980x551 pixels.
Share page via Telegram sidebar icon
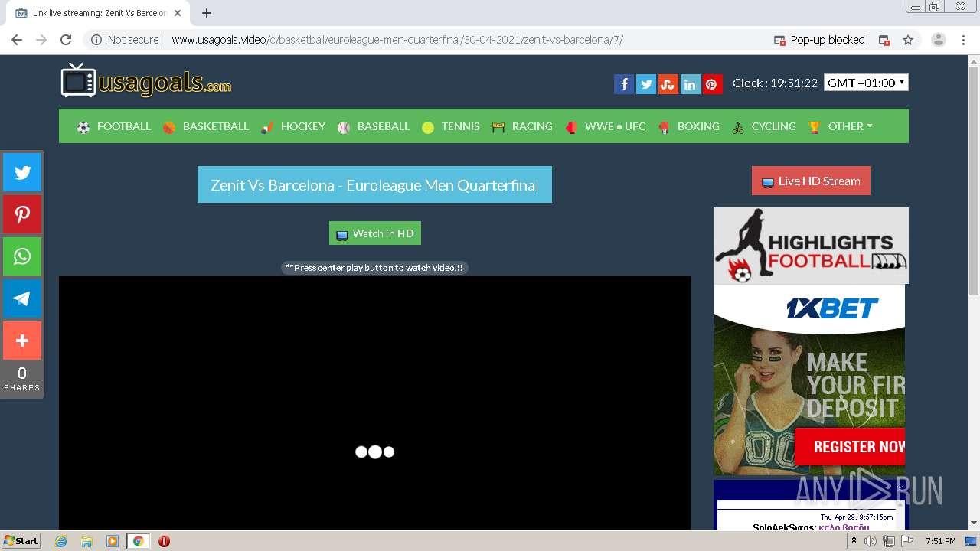pyautogui.click(x=22, y=298)
